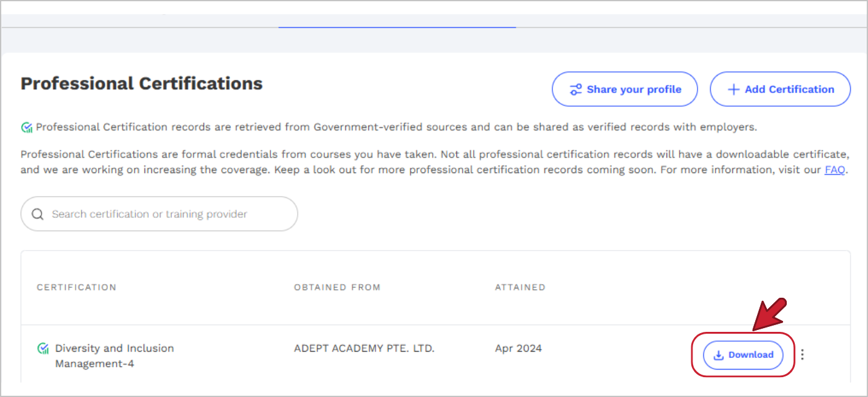This screenshot has height=397, width=868.
Task: Focus the certification search field
Action: coord(167,214)
